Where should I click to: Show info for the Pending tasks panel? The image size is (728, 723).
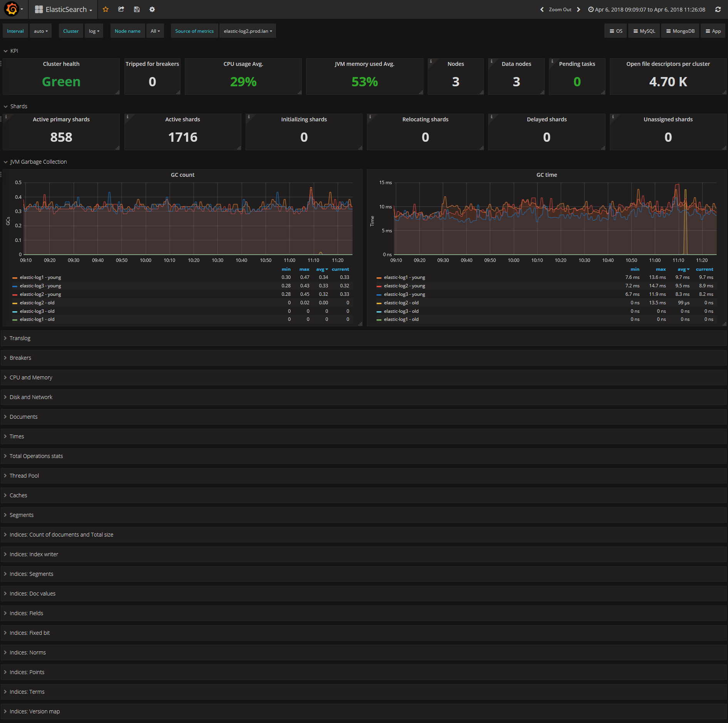pos(552,61)
